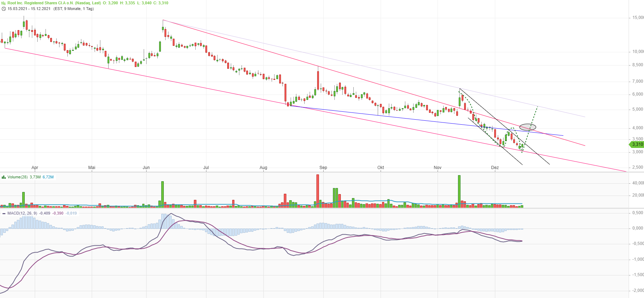Viewport: 644px width, 298px height.
Task: Click the MACD signal value -0,390
Action: pos(58,213)
